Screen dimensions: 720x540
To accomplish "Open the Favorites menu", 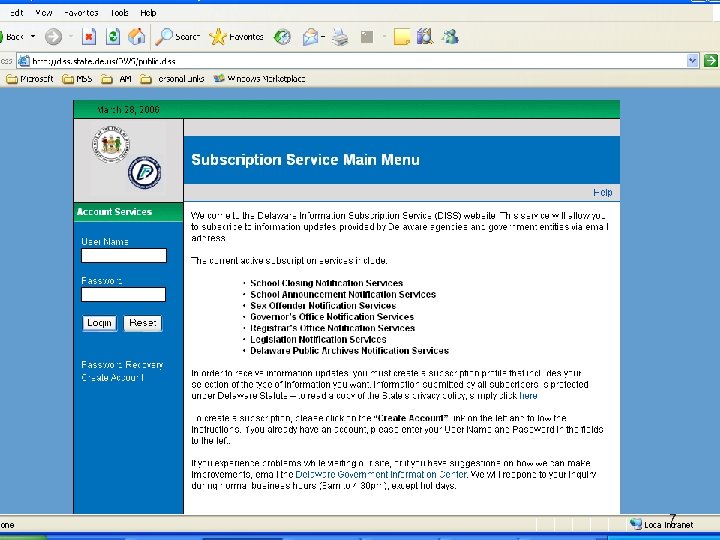I will point(81,13).
